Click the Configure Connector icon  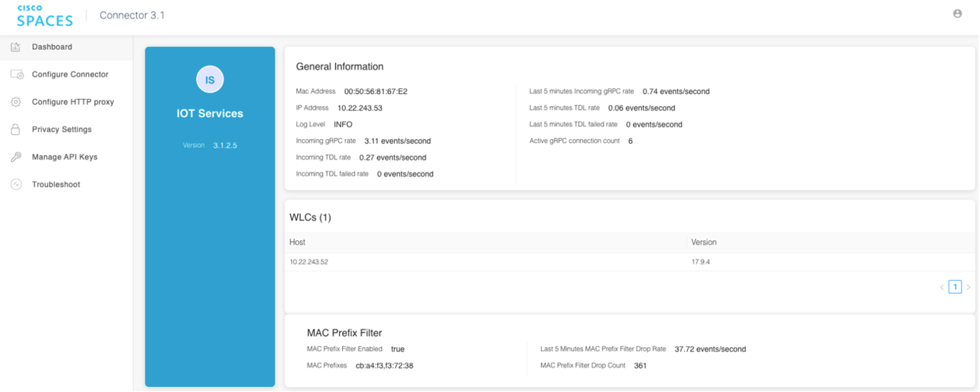(x=17, y=75)
